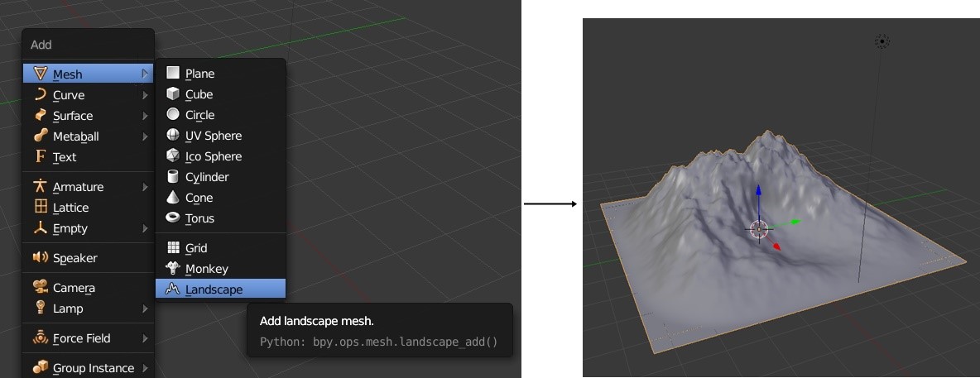980x378 pixels.
Task: Expand the Empty submenu arrow
Action: (145, 228)
